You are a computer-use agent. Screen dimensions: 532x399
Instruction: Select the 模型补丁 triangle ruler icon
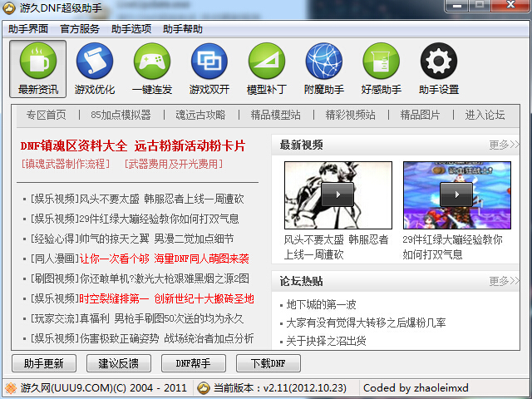tap(267, 61)
